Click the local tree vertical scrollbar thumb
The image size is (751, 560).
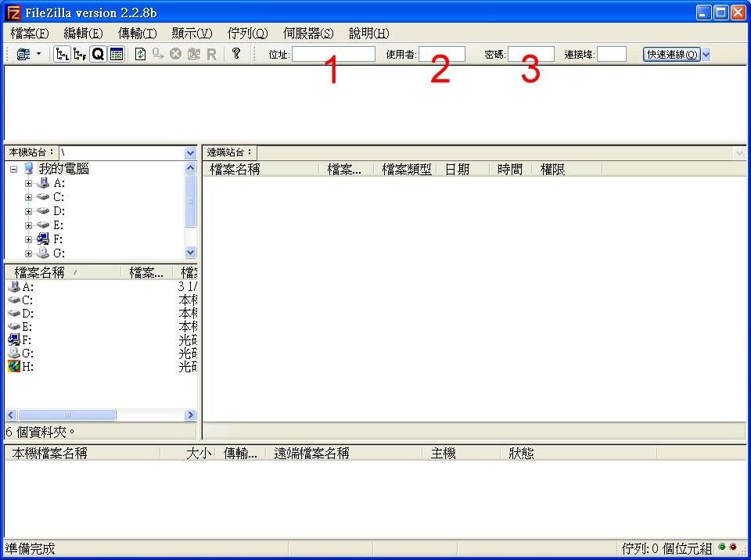pyautogui.click(x=190, y=200)
